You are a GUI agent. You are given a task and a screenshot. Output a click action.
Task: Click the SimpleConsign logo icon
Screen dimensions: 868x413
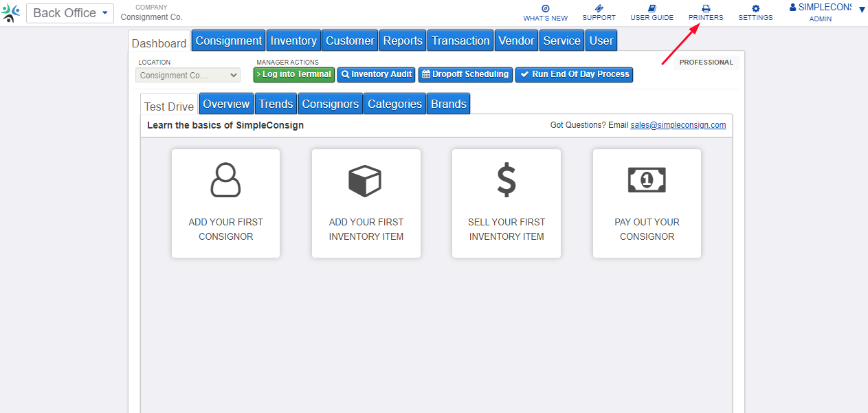coord(11,13)
